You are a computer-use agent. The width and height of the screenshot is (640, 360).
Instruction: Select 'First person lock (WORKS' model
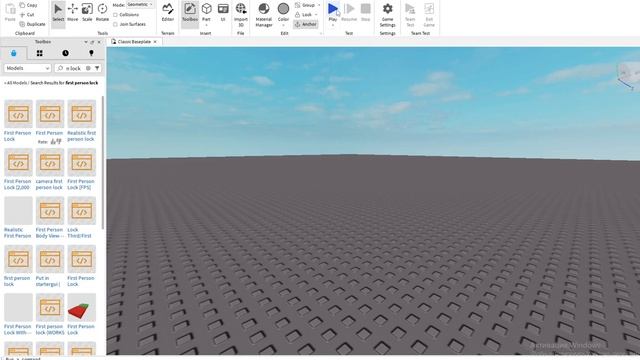tap(50, 314)
